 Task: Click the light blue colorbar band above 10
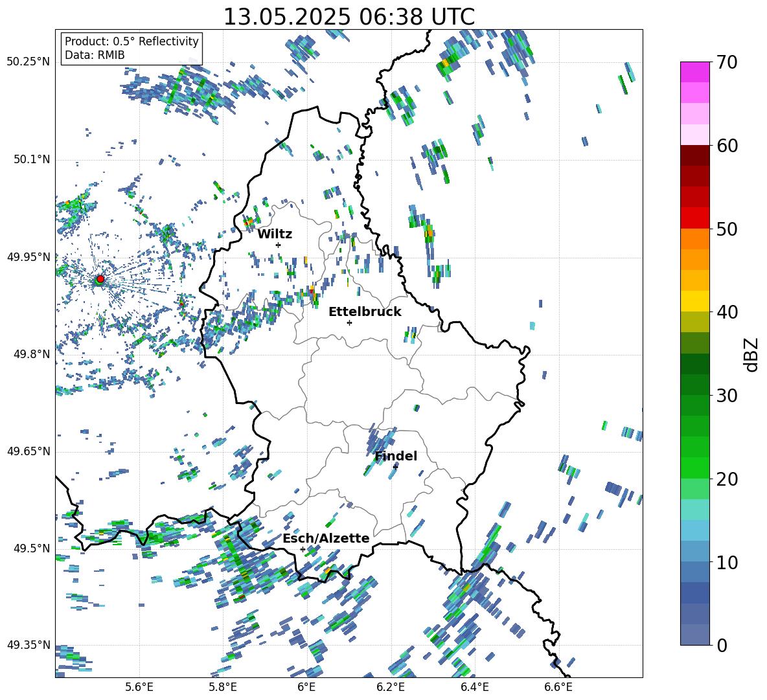695,552
